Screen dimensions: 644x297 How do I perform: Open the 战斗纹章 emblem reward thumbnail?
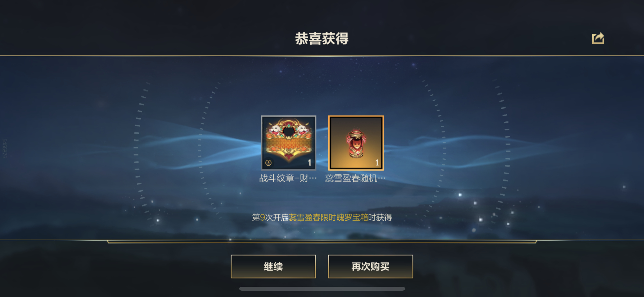click(288, 143)
